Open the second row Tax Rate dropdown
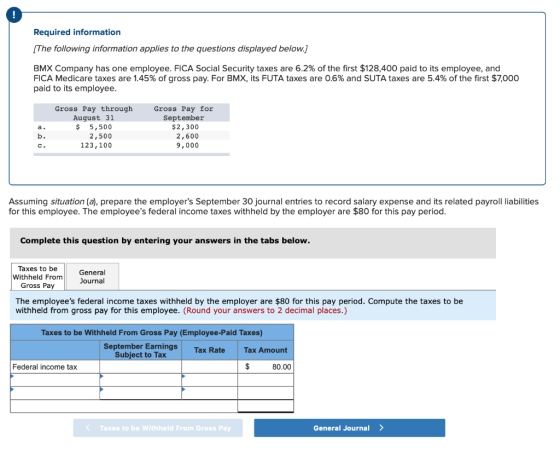 coord(209,380)
